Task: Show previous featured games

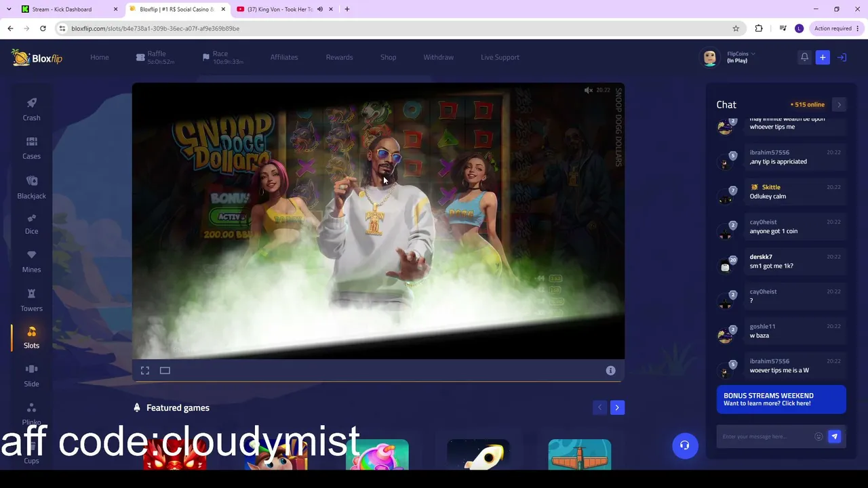Action: pyautogui.click(x=599, y=407)
